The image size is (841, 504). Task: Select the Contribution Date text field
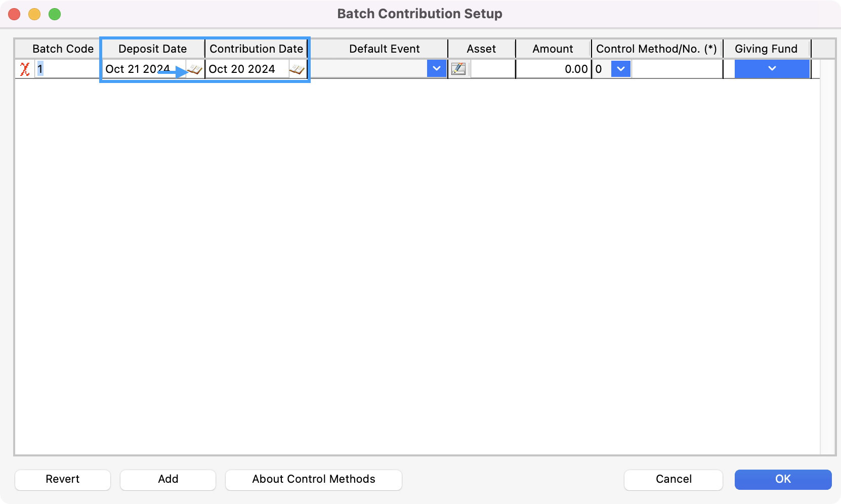[245, 69]
